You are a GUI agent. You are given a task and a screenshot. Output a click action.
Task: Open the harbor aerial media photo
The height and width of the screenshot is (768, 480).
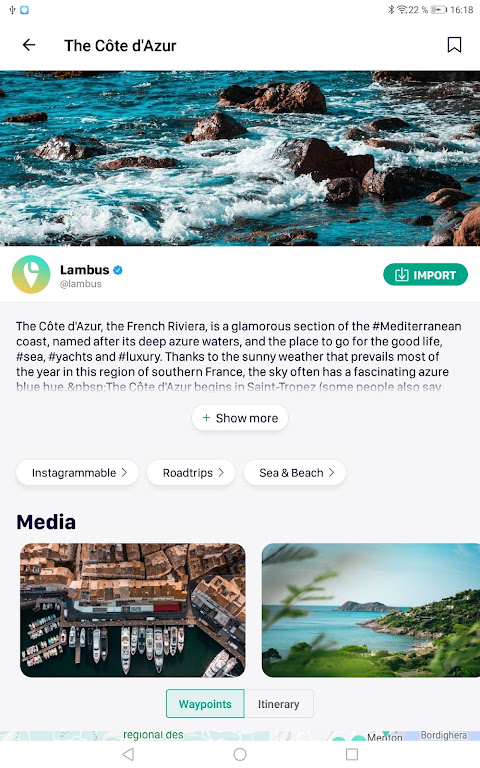(133, 610)
